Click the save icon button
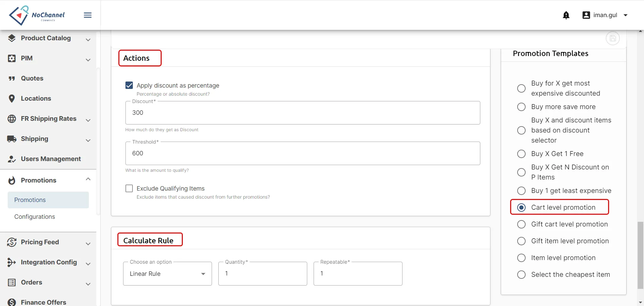The width and height of the screenshot is (644, 306). pyautogui.click(x=613, y=38)
